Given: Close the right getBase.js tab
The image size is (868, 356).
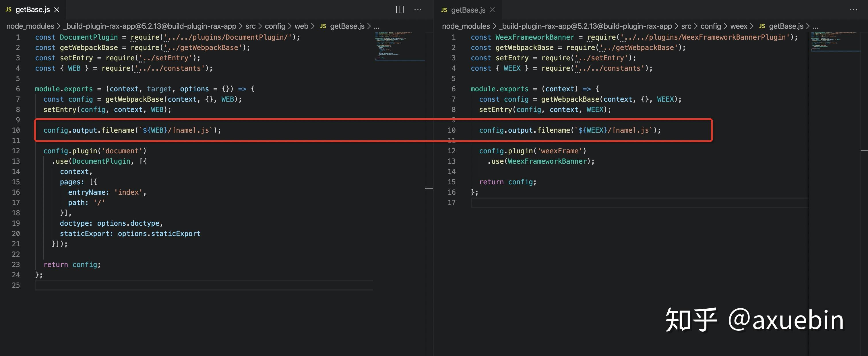Looking at the screenshot, I should pos(492,10).
